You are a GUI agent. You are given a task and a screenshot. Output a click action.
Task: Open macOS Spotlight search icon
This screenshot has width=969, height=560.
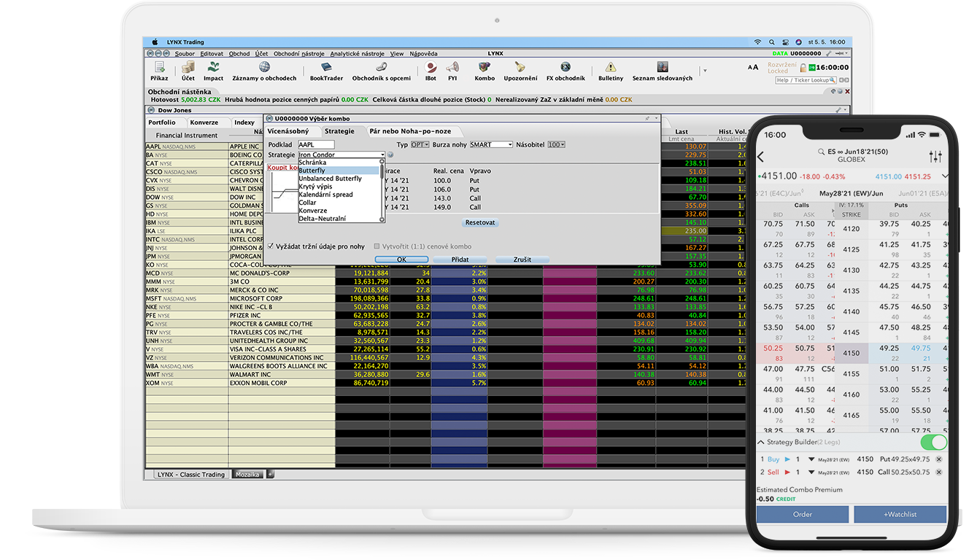[771, 42]
